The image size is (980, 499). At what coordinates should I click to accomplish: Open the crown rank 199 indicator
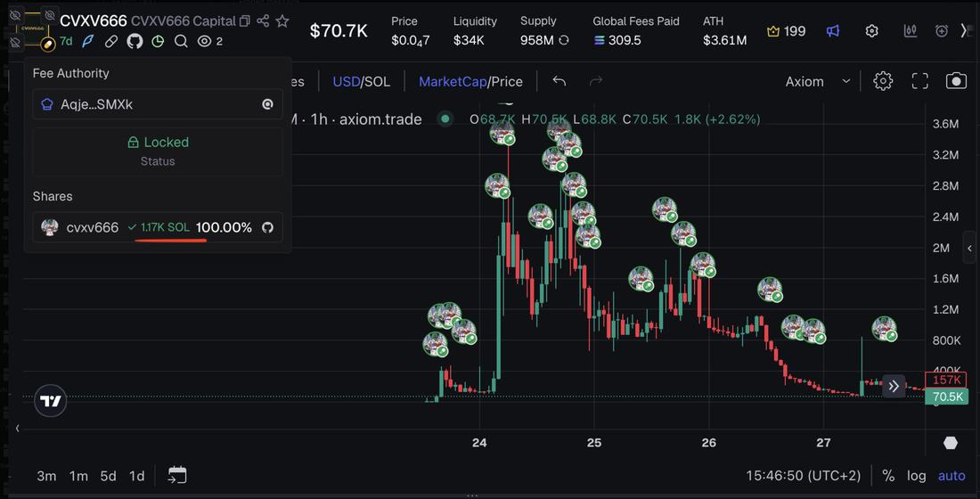pos(787,31)
